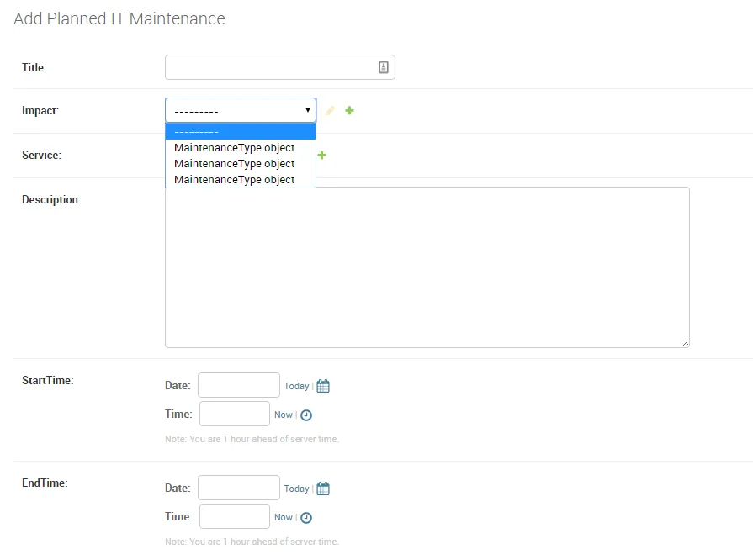Collapse the Impact dropdown using its arrow
Image resolution: width=753 pixels, height=560 pixels.
pos(308,110)
